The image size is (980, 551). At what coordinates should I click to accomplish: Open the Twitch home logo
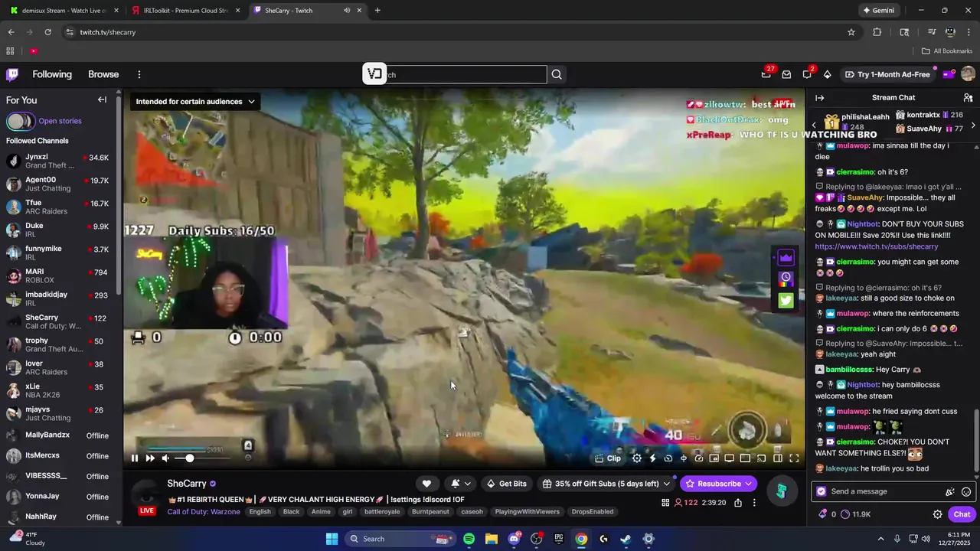coord(12,74)
